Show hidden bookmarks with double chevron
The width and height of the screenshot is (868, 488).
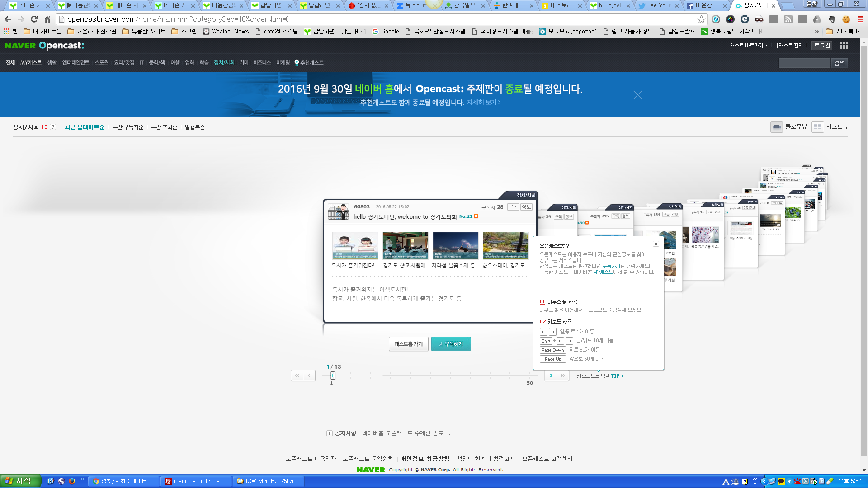click(x=816, y=32)
